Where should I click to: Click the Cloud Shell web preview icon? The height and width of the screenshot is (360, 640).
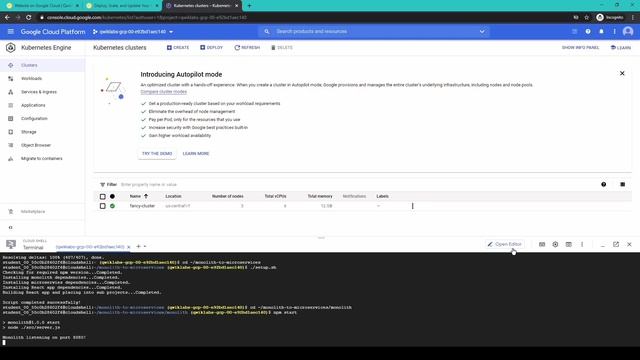pos(569,244)
